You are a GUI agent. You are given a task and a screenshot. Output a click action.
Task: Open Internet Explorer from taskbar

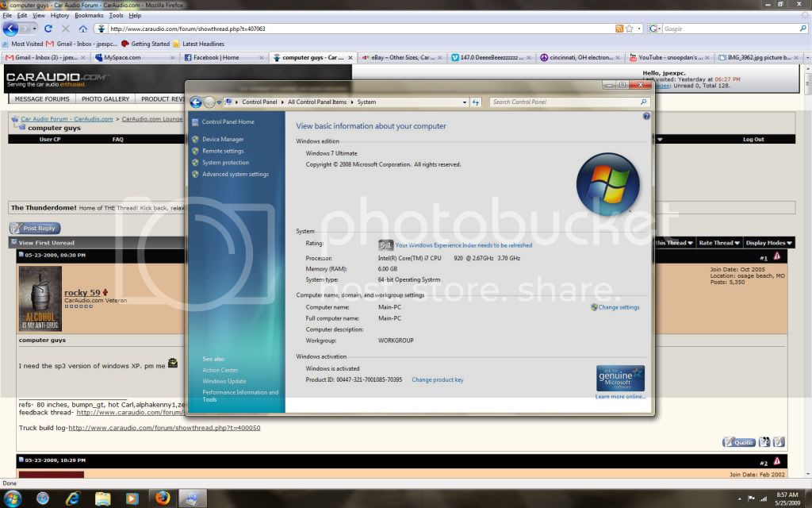click(72, 498)
